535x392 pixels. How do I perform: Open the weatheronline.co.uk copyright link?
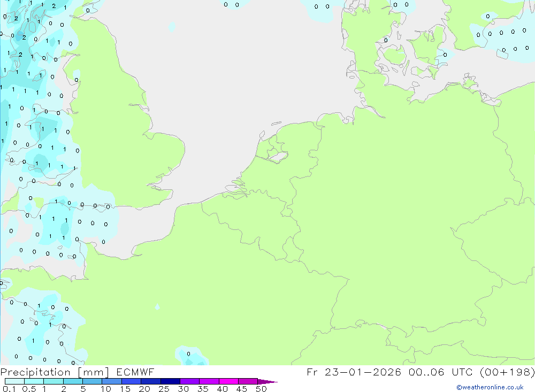[x=490, y=387]
